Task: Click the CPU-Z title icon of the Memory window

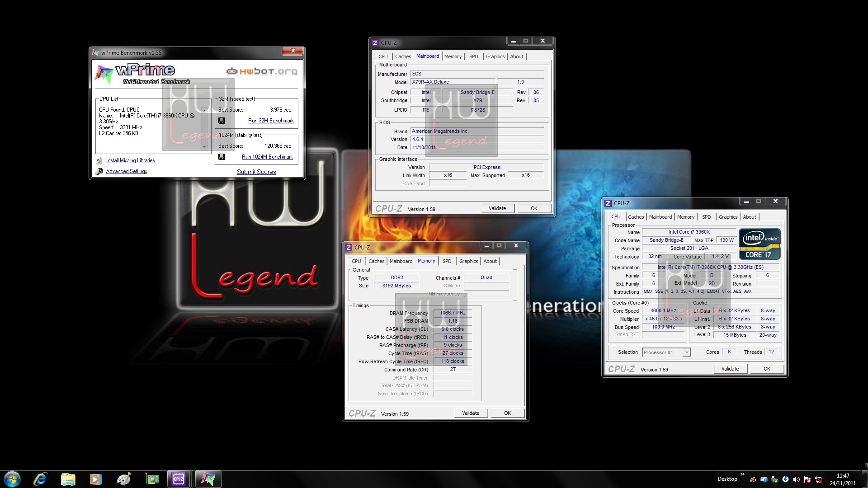Action: point(349,248)
